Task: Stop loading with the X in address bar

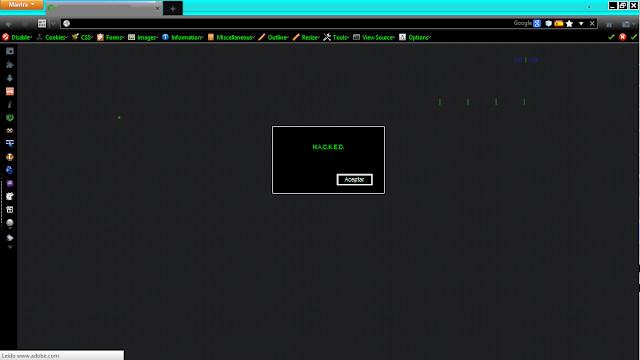Action: tap(592, 24)
